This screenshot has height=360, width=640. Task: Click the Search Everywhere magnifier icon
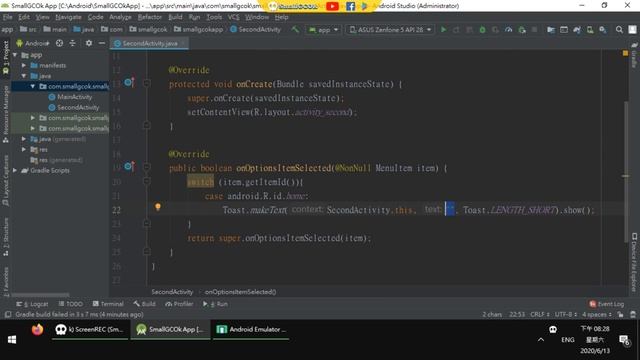[x=619, y=30]
